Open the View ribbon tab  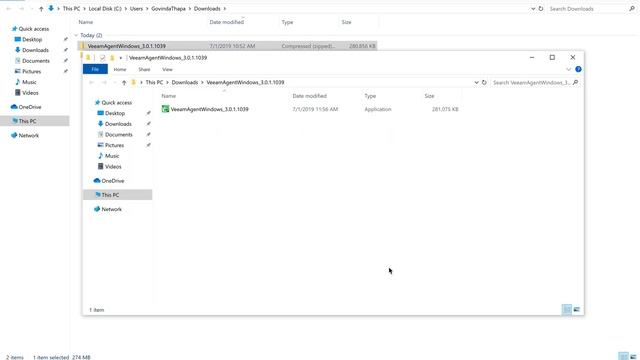[167, 69]
